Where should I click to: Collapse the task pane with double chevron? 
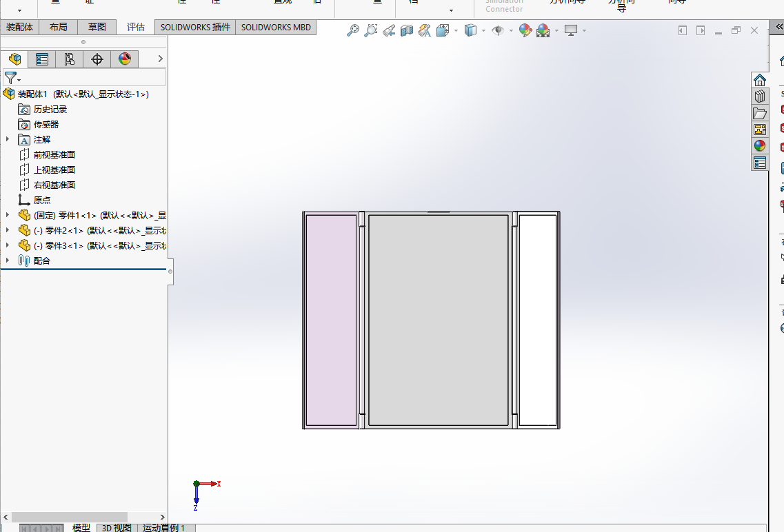click(779, 26)
